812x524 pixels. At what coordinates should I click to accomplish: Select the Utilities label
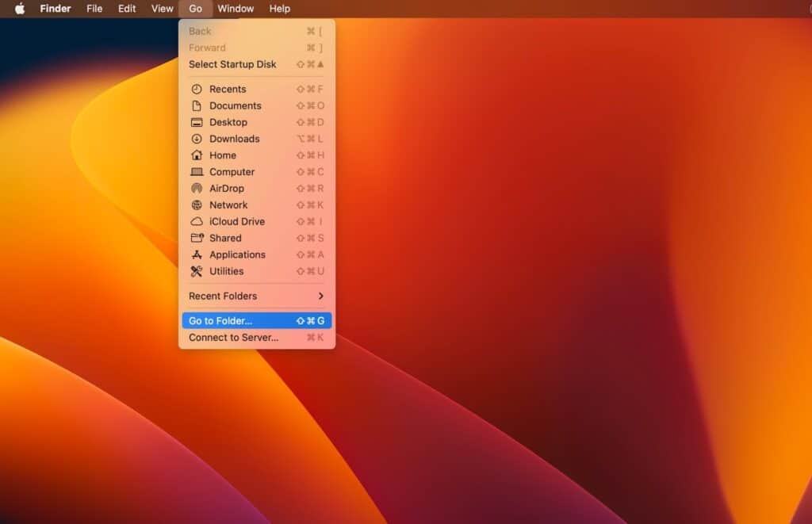(226, 271)
